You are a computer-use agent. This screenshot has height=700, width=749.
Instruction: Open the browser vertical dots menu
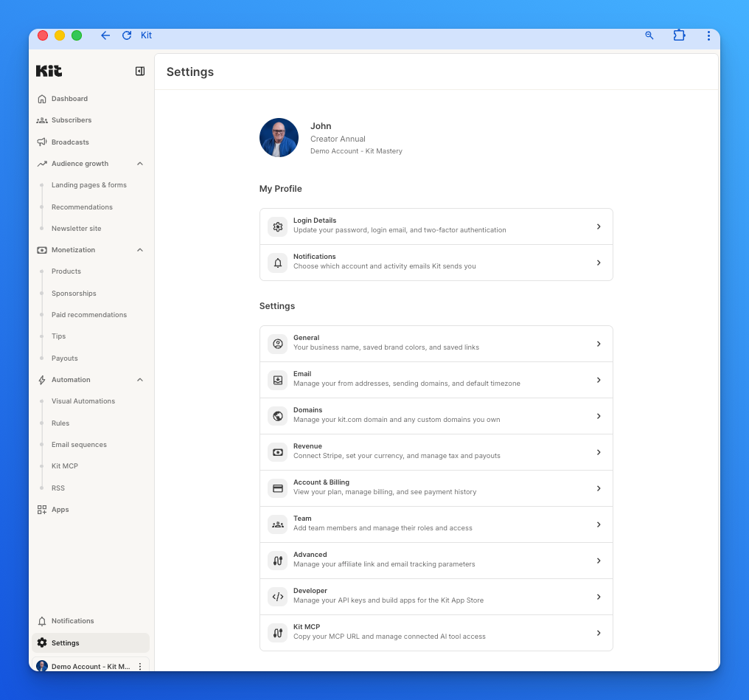pos(708,35)
